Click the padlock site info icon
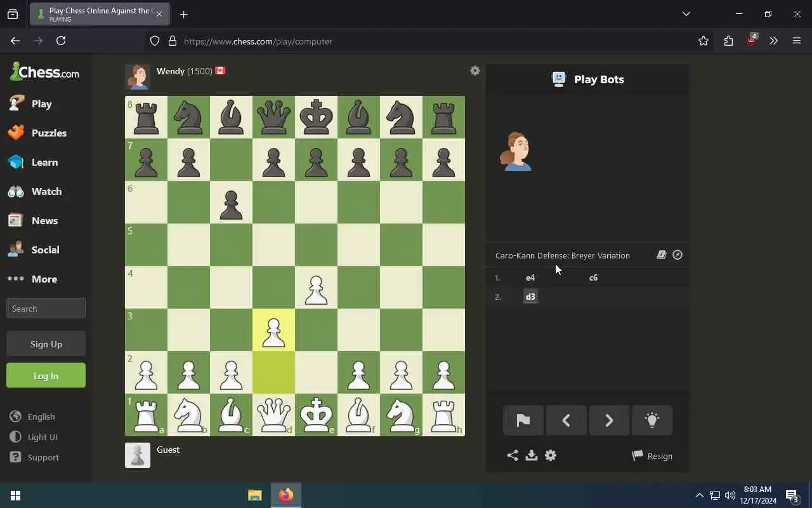The height and width of the screenshot is (508, 812). 172,41
